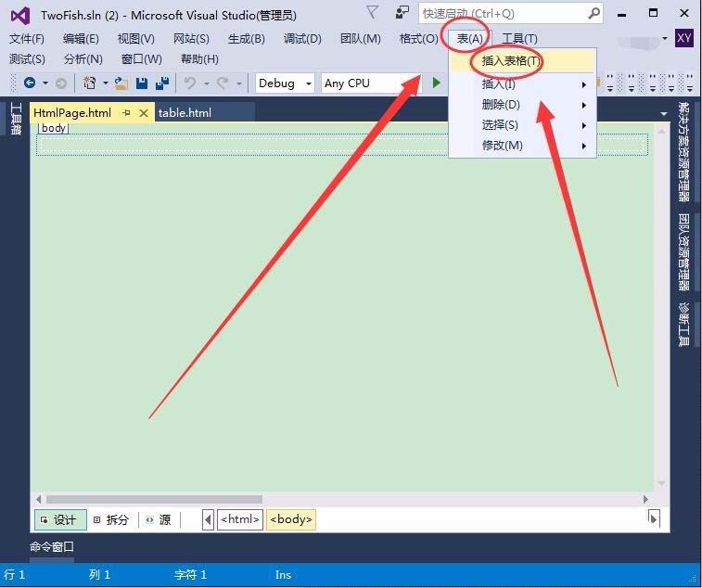
Task: Click the Navigate Backward arrow icon
Action: pos(30,83)
